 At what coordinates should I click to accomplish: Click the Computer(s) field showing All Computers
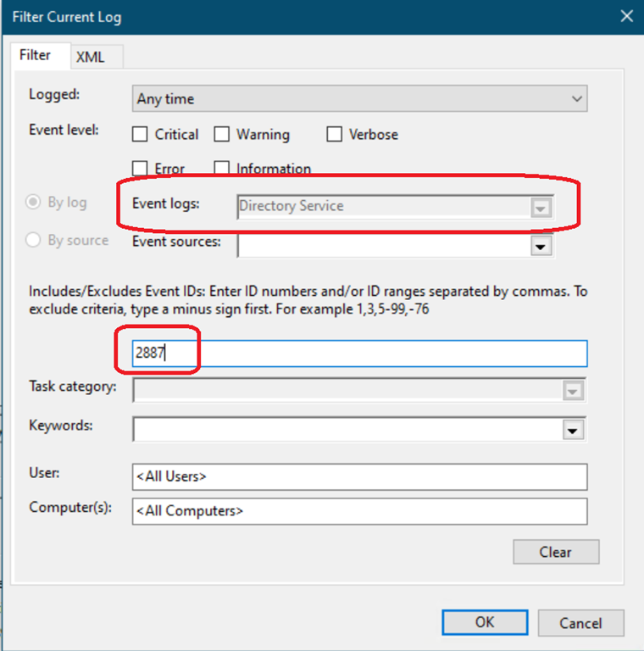point(359,511)
